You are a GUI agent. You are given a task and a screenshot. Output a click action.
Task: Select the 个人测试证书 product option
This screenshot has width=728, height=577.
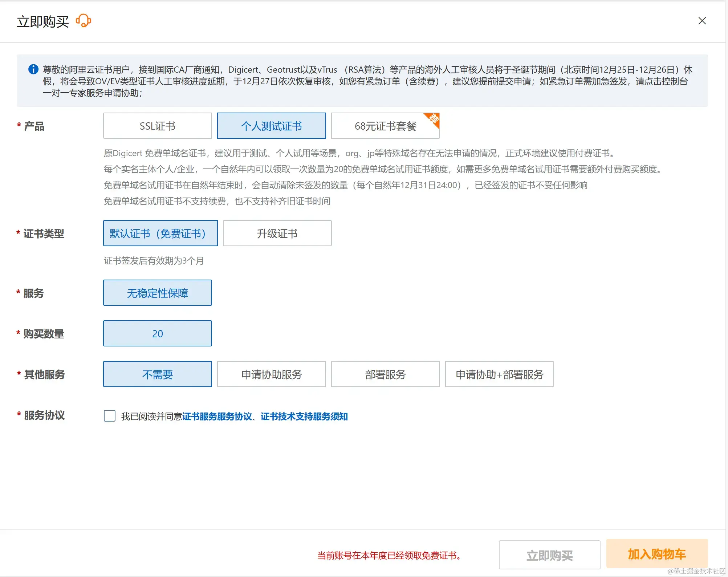pos(271,126)
